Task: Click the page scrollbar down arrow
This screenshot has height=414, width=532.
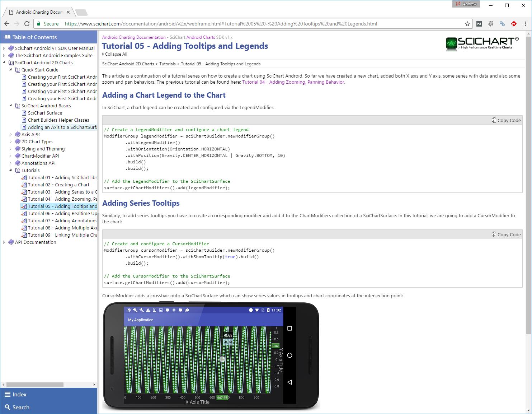Action: 528,410
